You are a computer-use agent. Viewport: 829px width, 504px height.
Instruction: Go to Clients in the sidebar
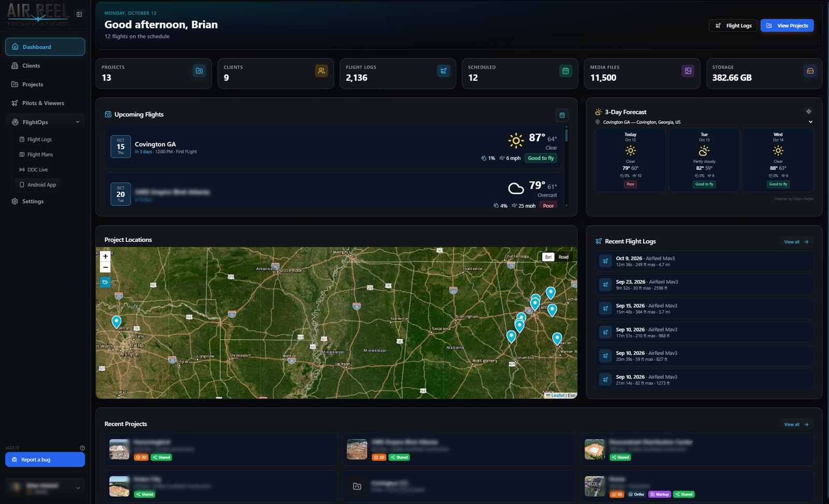(x=45, y=66)
